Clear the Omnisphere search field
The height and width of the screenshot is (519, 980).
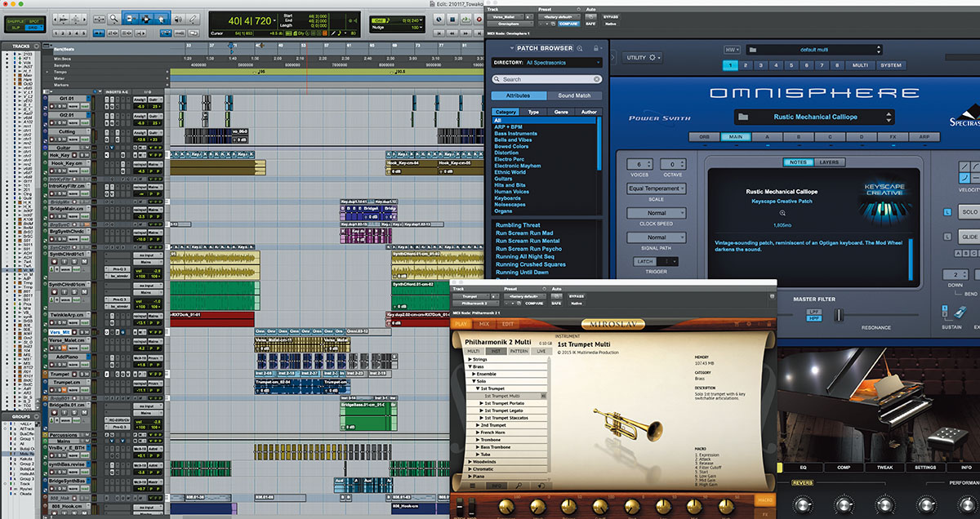click(x=596, y=79)
